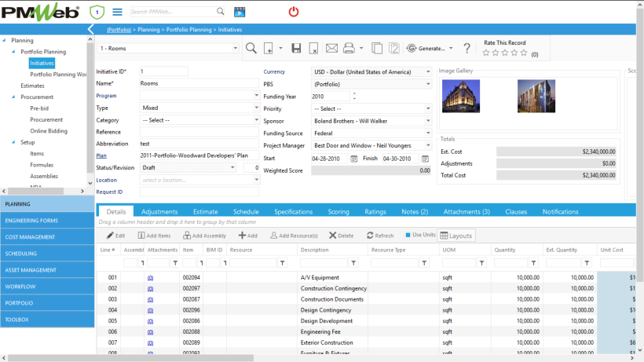Click attachment icon for line 001
The height and width of the screenshot is (362, 644).
150,278
